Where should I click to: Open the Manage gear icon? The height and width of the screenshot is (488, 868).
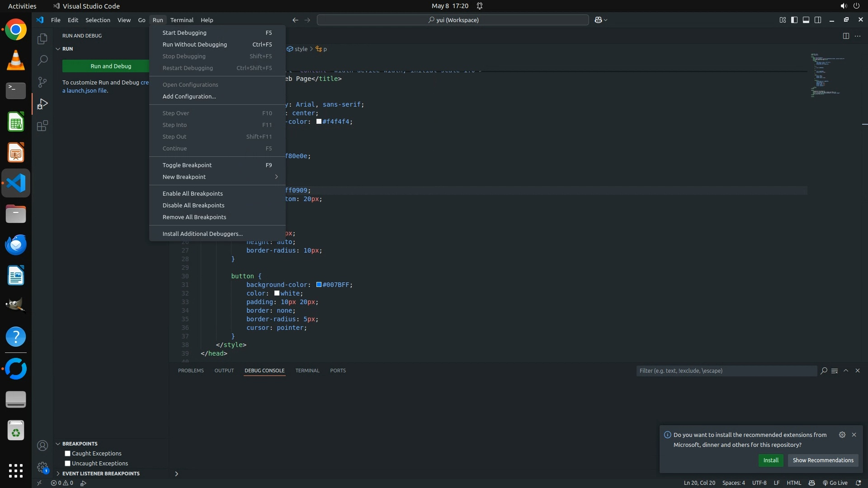coord(42,467)
